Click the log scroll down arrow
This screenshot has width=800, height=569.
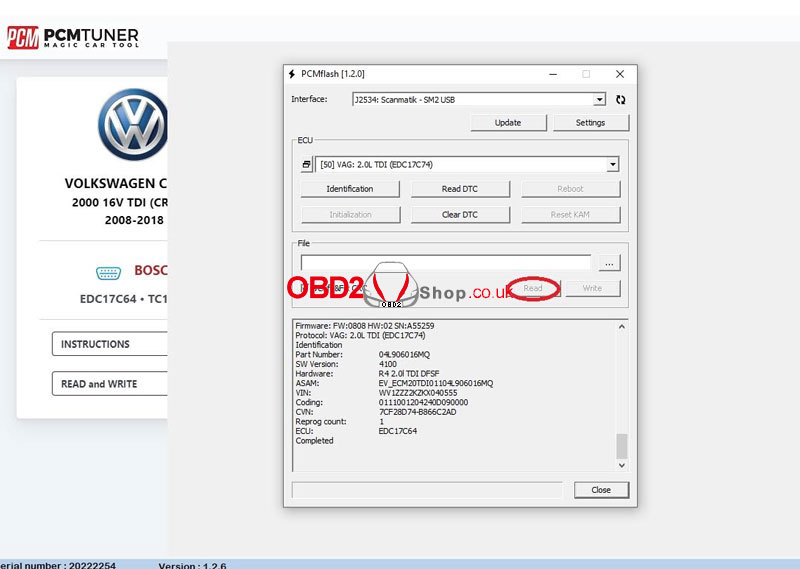click(621, 465)
